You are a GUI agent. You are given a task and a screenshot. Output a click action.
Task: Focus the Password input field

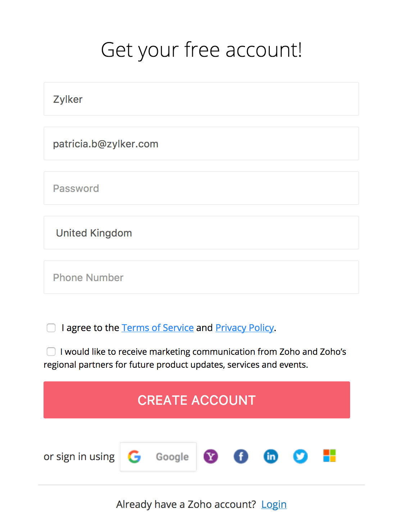pos(201,188)
